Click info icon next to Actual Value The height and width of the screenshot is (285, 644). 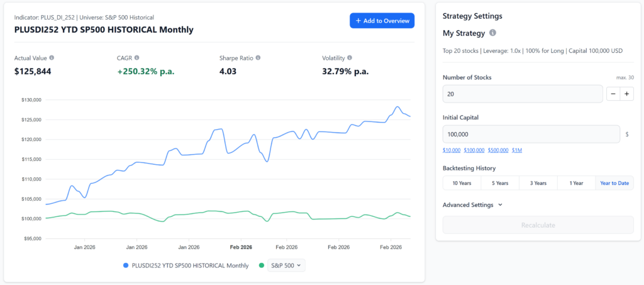pos(52,58)
